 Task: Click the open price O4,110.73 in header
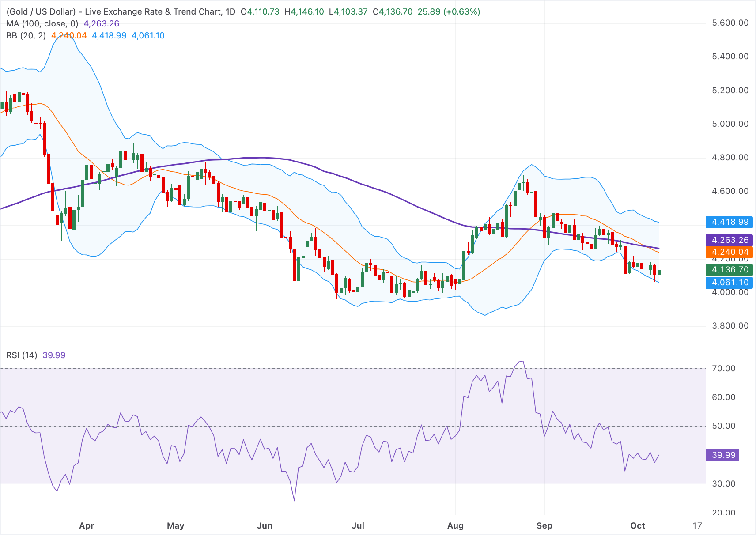(x=260, y=11)
